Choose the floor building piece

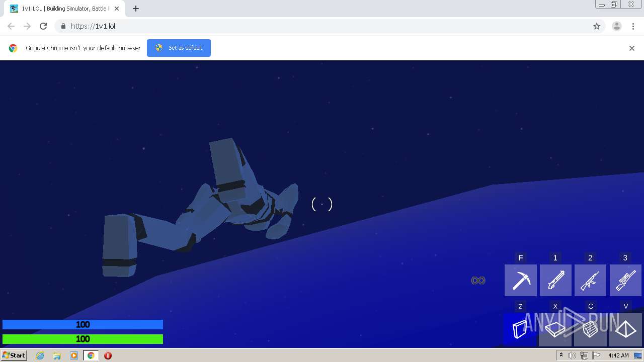click(555, 329)
